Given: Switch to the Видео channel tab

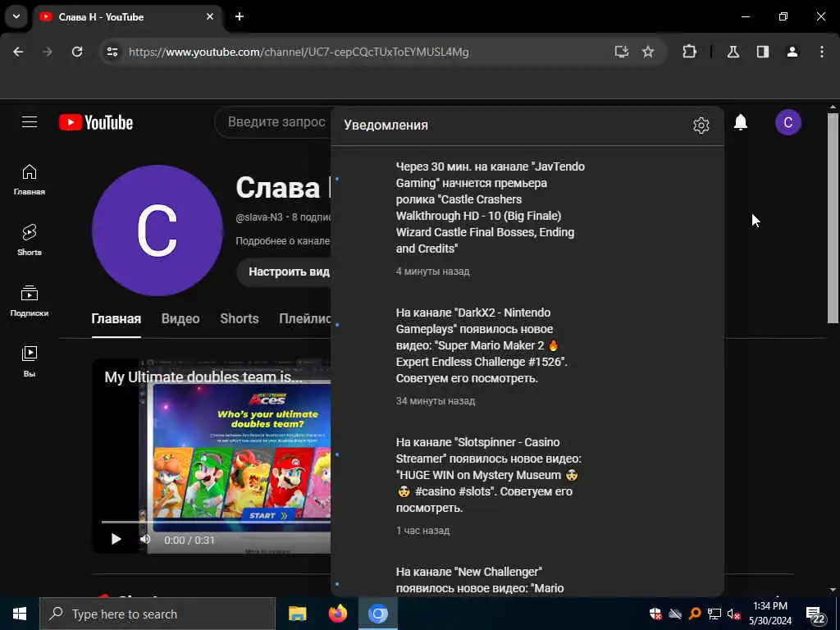Looking at the screenshot, I should point(180,319).
